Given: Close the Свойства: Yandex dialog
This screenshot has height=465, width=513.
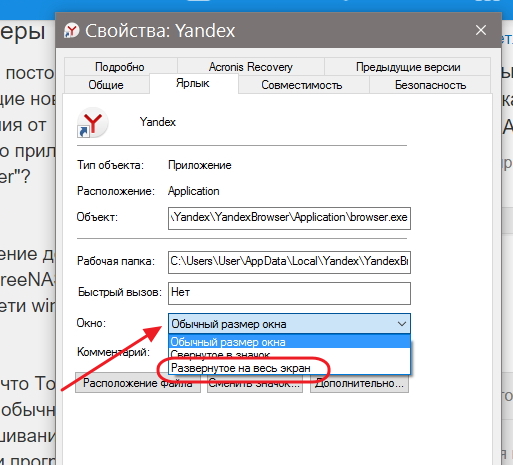Looking at the screenshot, I should [x=481, y=30].
